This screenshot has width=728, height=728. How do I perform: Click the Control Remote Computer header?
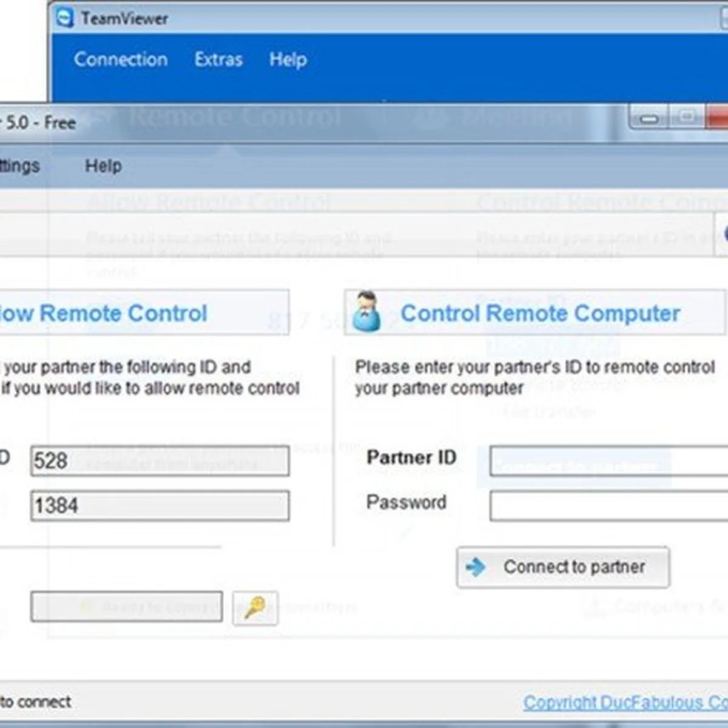(x=540, y=313)
